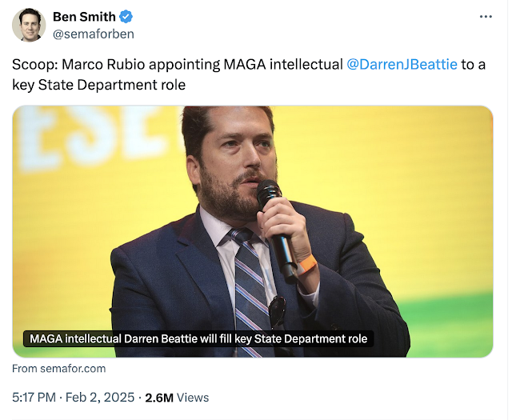The height and width of the screenshot is (420, 512).
Task: Open the @DarrenJBeattie mention link
Action: click(x=402, y=64)
